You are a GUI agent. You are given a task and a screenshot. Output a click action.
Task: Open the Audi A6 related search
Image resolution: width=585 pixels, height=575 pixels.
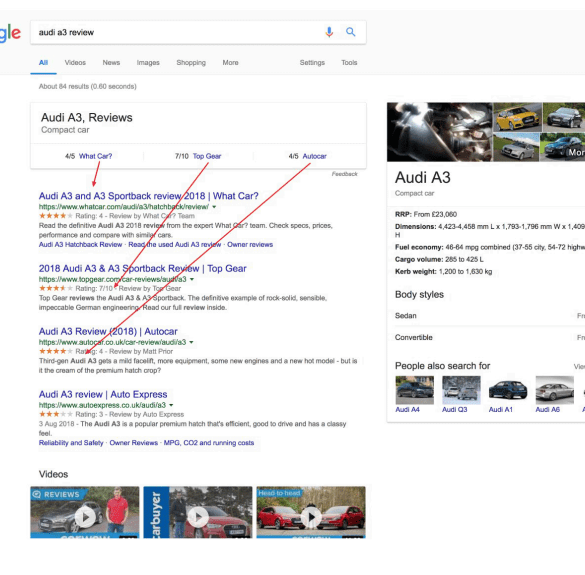pos(554,394)
